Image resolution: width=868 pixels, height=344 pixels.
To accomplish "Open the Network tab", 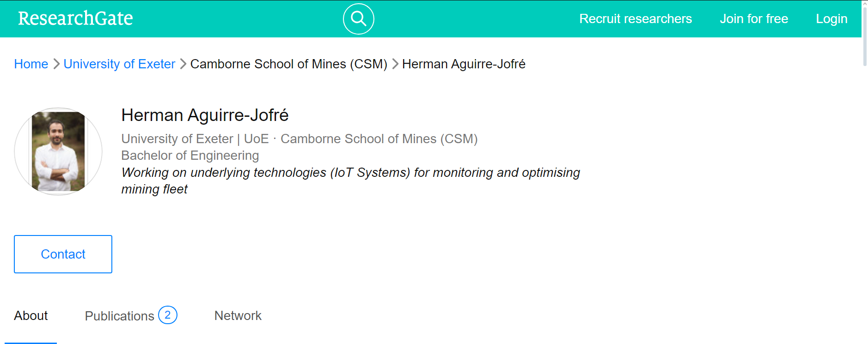I will (x=238, y=315).
